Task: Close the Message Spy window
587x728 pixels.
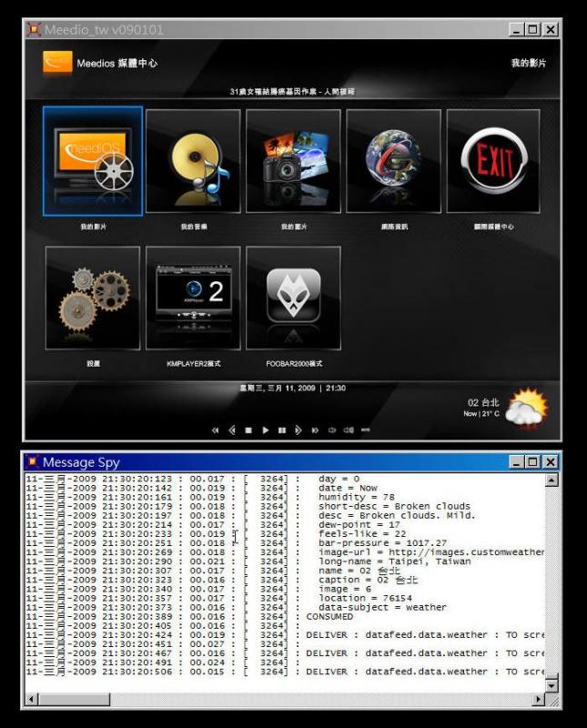Action: point(551,462)
